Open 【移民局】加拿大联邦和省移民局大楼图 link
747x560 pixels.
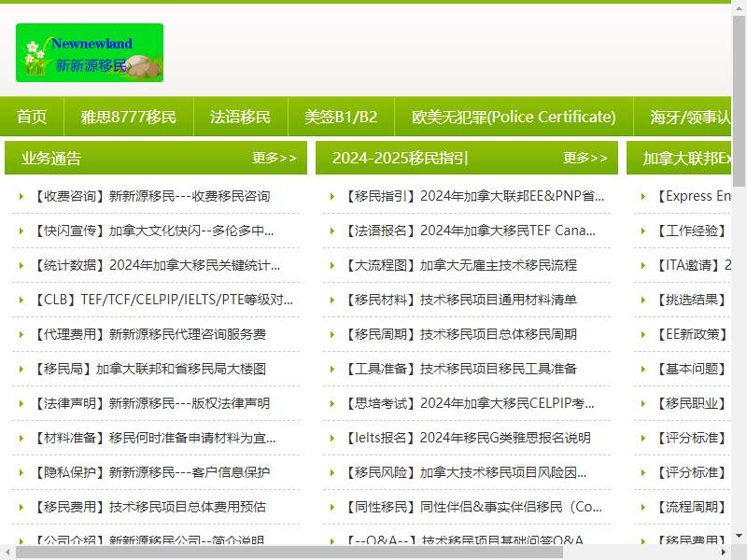tap(150, 369)
